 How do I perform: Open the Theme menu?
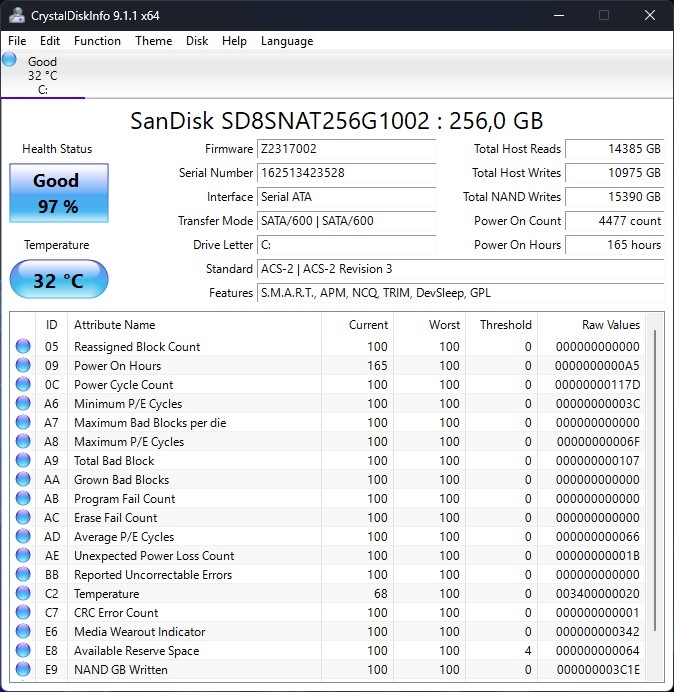[153, 41]
